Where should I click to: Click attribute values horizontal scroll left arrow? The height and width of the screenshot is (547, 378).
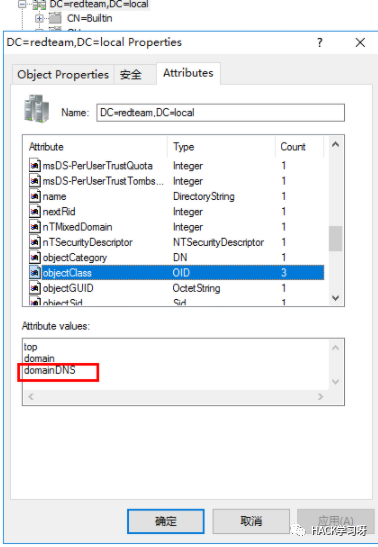[31, 397]
